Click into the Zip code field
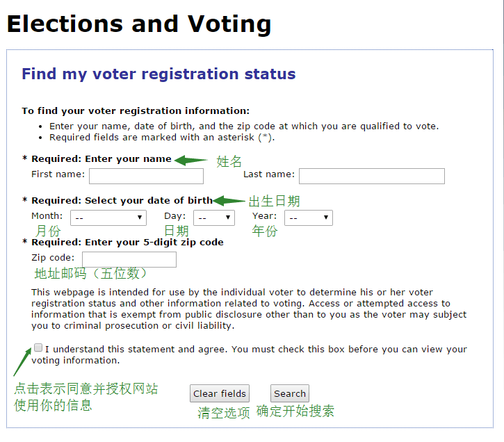The image size is (504, 442). pos(129,259)
